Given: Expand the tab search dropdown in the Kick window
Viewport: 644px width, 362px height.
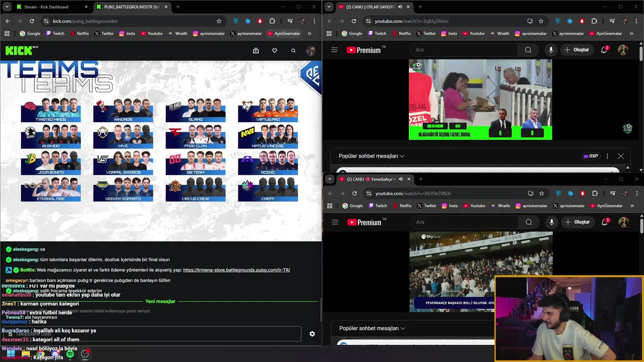Looking at the screenshot, I should click(x=7, y=7).
